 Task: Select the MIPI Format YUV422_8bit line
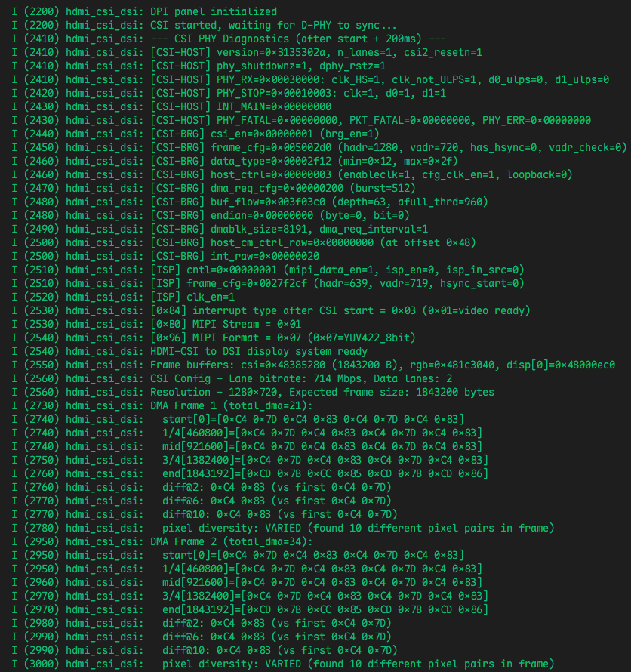tap(214, 338)
